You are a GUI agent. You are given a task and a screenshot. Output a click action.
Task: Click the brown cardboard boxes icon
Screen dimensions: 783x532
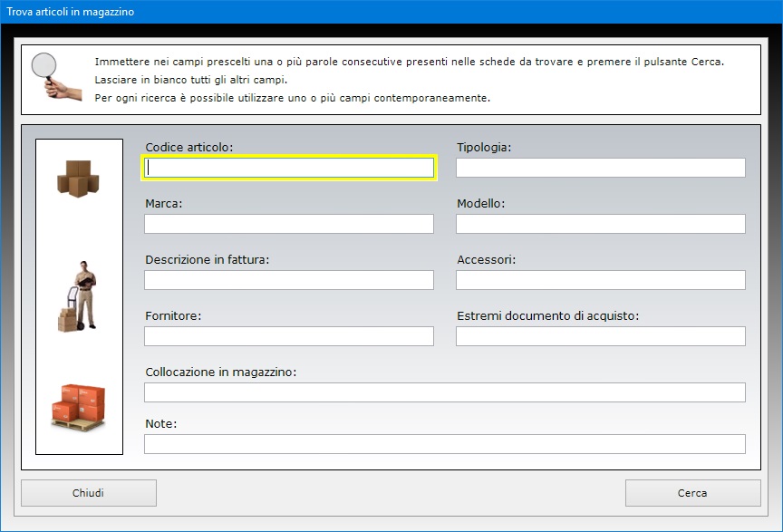coord(79,179)
